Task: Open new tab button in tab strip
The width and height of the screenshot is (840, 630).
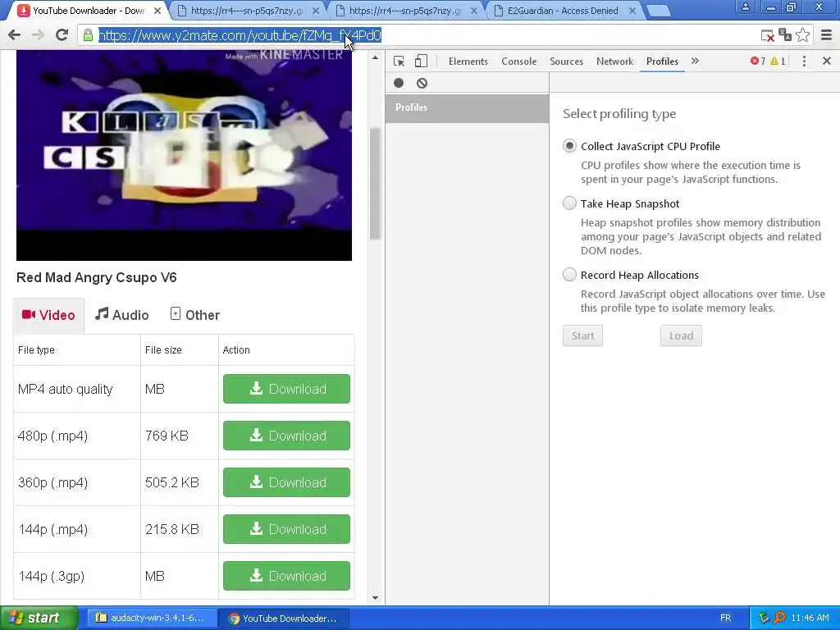Action: pos(657,10)
